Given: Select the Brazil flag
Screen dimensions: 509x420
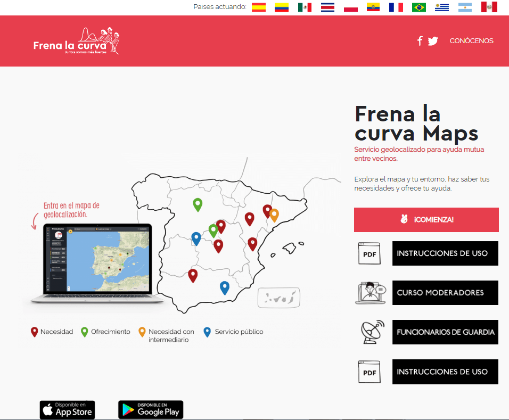Looking at the screenshot, I should (x=418, y=7).
